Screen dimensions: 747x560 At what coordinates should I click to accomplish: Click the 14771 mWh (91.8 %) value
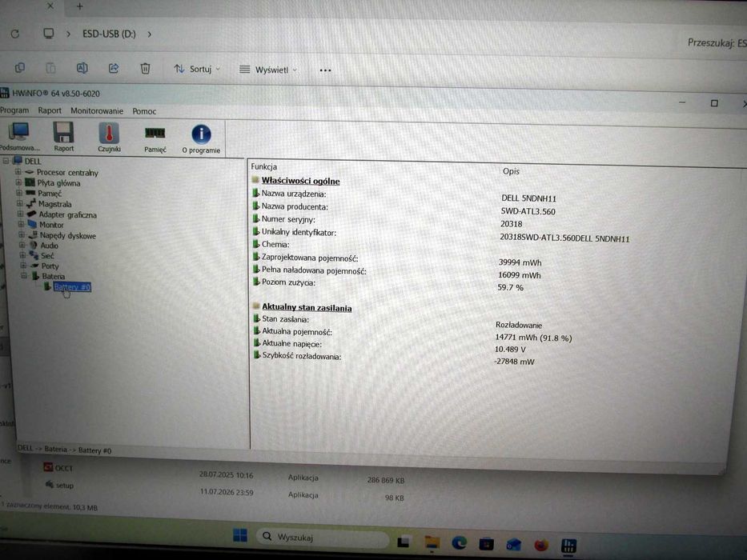pos(533,338)
